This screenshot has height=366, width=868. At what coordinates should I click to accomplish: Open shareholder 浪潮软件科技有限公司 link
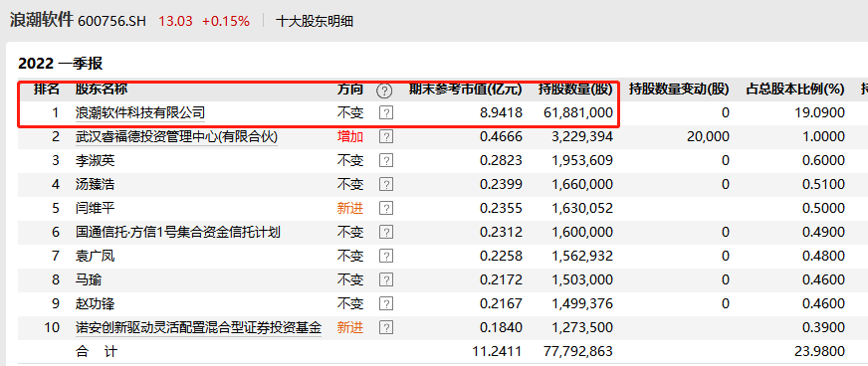coord(140,113)
